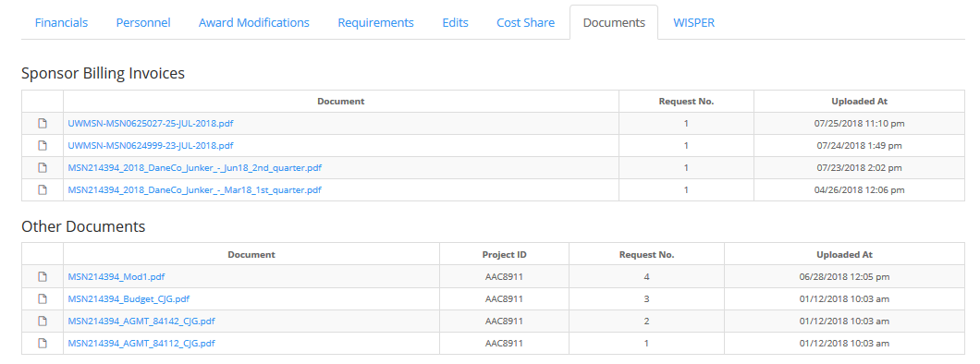The width and height of the screenshot is (980, 364).
Task: Click upload date 07/24/2018 1:49 pm
Action: pos(860,145)
